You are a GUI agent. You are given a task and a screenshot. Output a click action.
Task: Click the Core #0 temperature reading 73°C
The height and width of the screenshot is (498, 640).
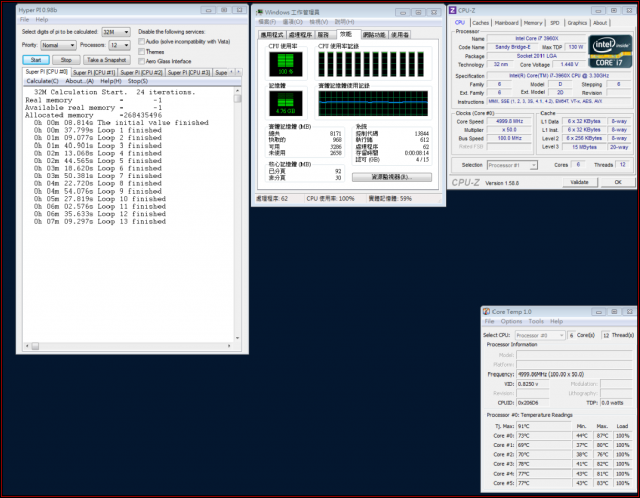(x=544, y=436)
